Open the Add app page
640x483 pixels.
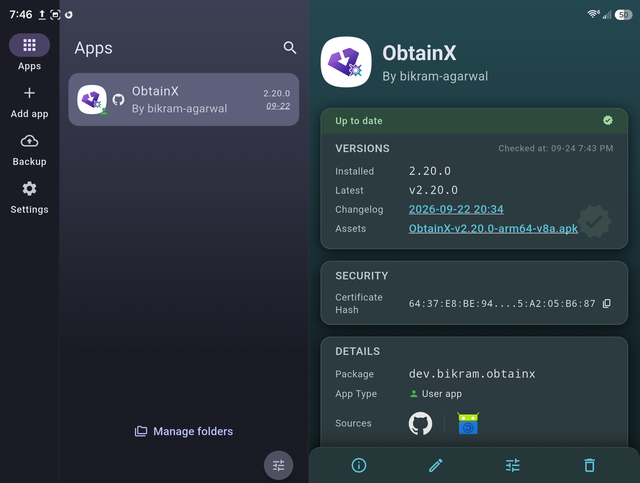point(29,102)
